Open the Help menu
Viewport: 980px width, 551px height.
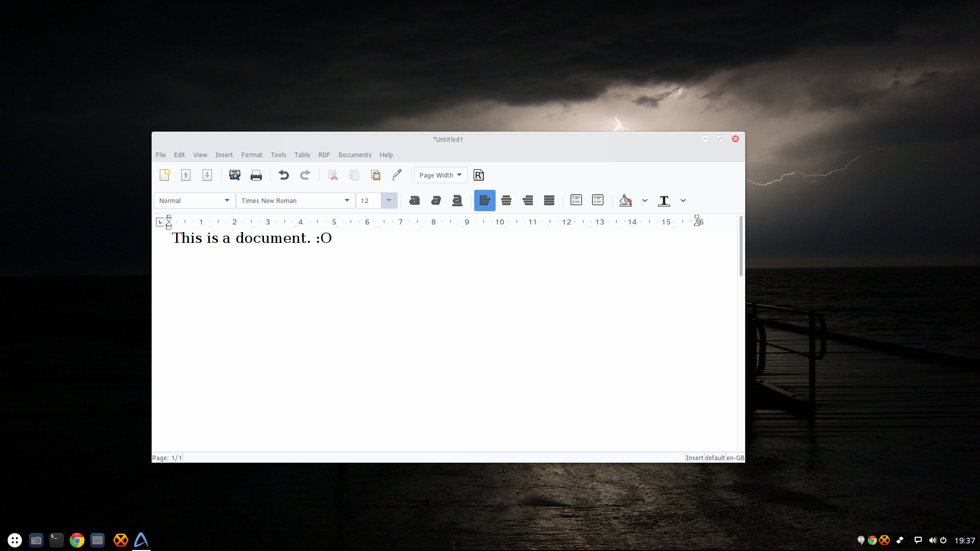point(386,155)
